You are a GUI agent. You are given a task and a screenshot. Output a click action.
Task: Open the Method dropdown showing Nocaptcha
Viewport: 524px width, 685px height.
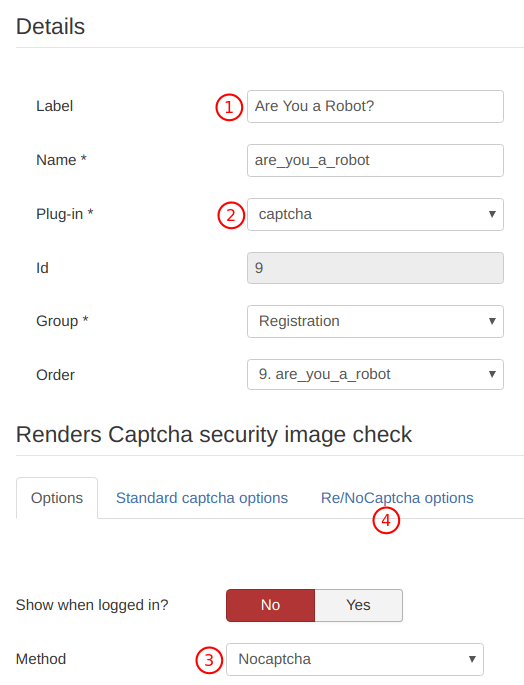point(354,659)
